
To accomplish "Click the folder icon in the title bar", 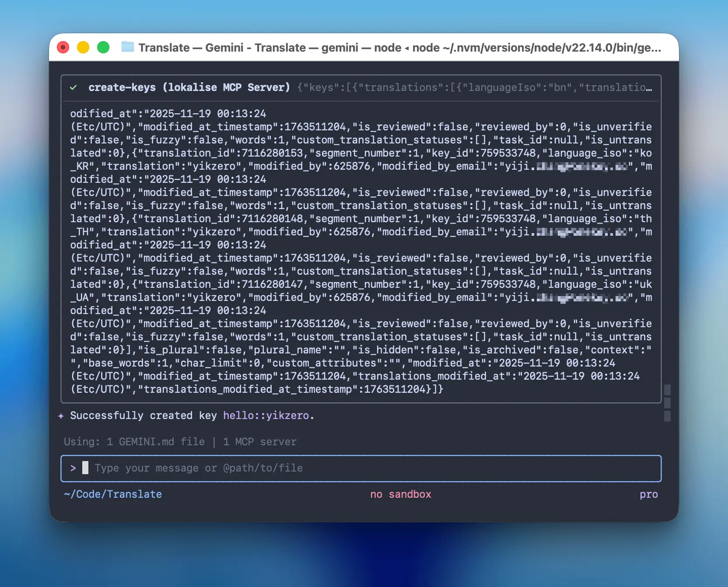I will pos(127,47).
